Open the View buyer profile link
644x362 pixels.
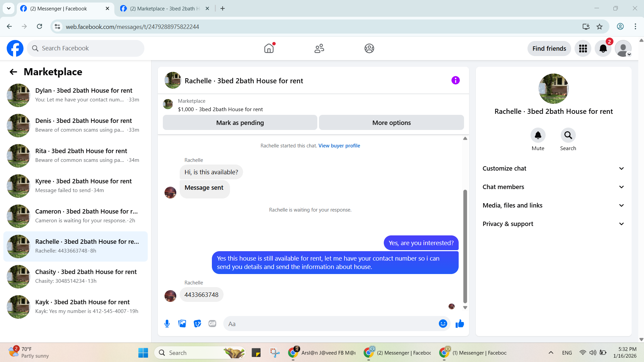tap(339, 146)
